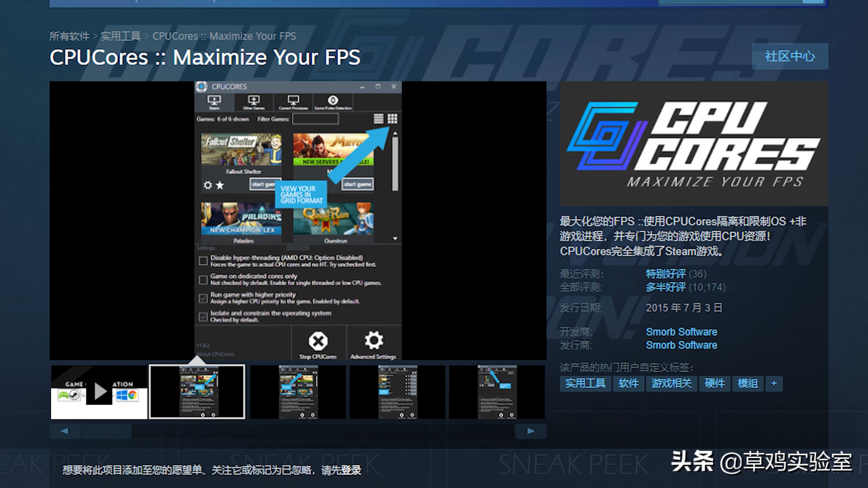The width and height of the screenshot is (868, 488).
Task: Select the 软件 tag
Action: click(x=628, y=384)
